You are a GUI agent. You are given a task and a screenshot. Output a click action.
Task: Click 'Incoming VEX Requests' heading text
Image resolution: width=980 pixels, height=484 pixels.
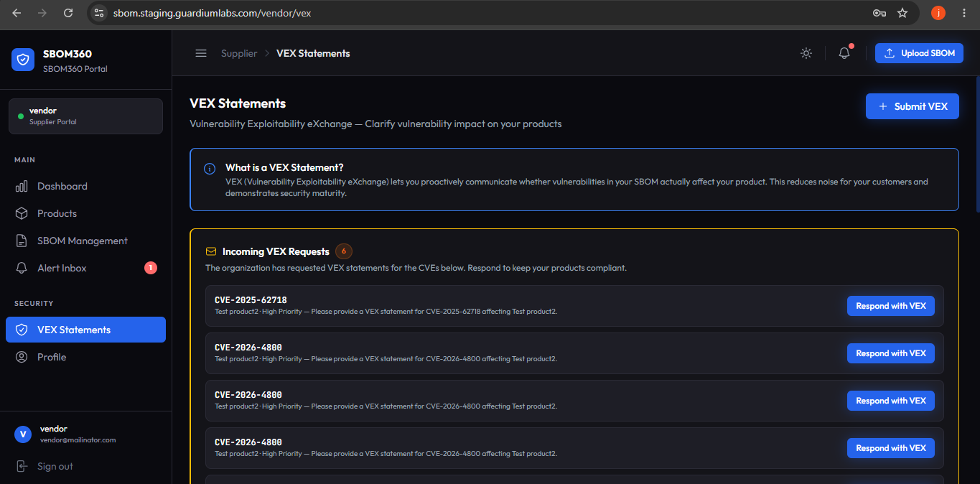(x=276, y=251)
